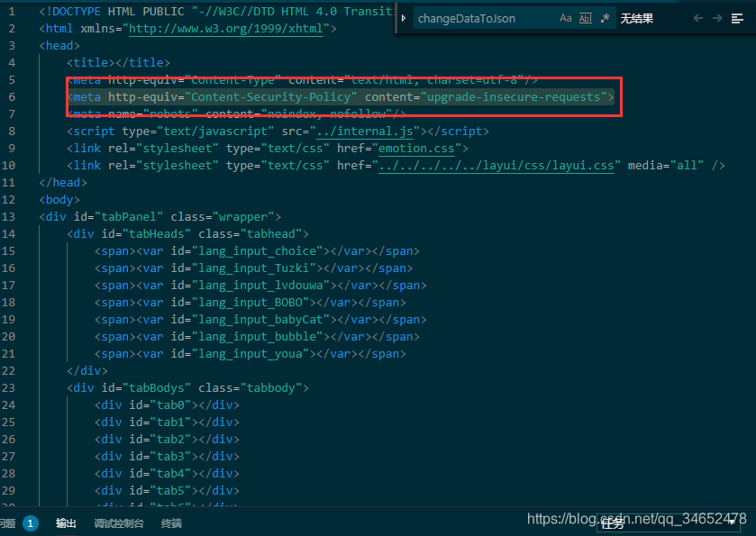Click the 无结果 search result text
The height and width of the screenshot is (536, 756).
pos(636,18)
